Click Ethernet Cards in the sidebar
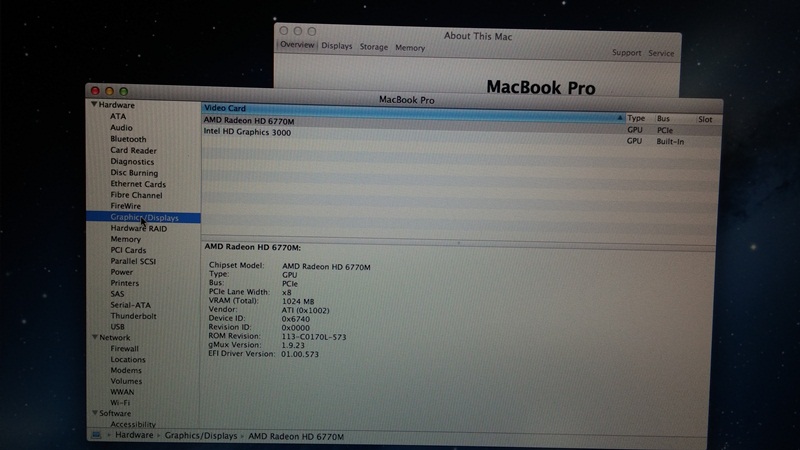This screenshot has height=450, width=800. (x=138, y=184)
